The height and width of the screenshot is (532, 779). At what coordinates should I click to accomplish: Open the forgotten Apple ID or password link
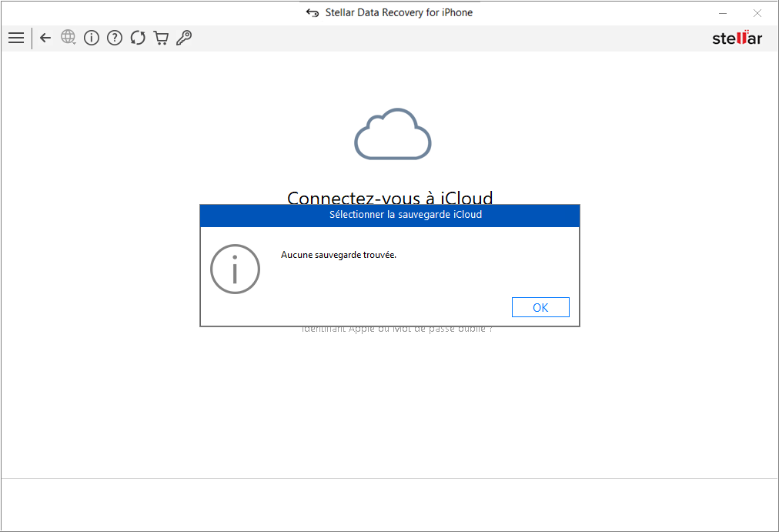pyautogui.click(x=396, y=330)
